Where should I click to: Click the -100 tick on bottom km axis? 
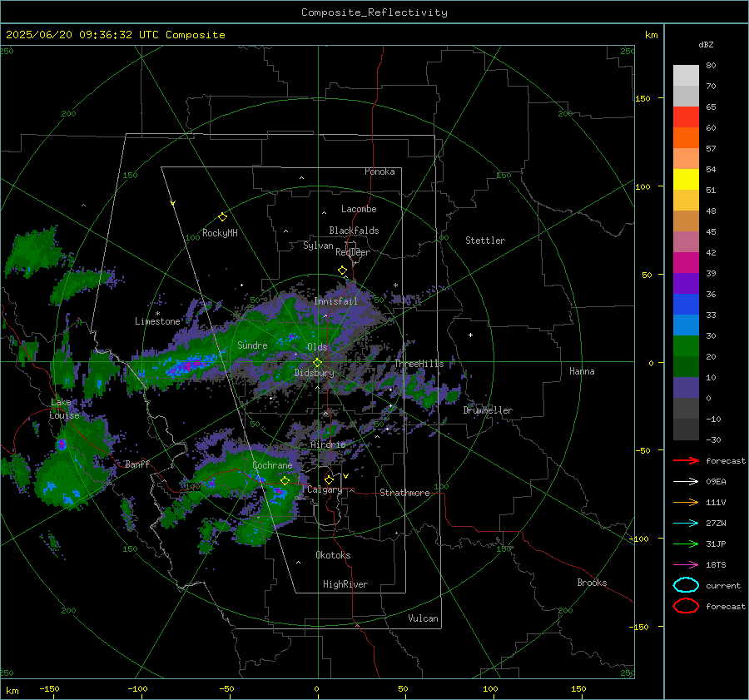pos(137,688)
